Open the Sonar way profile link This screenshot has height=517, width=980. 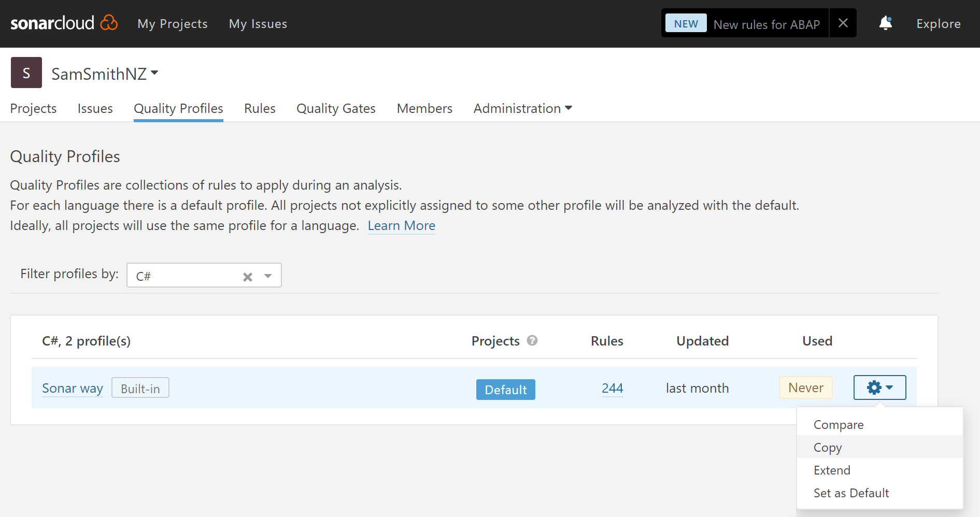pyautogui.click(x=73, y=388)
